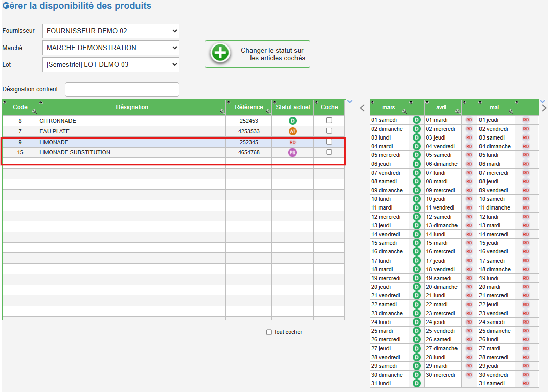
Task: Check the box for LIMONADE SUBSTITUTION row
Action: (x=329, y=152)
